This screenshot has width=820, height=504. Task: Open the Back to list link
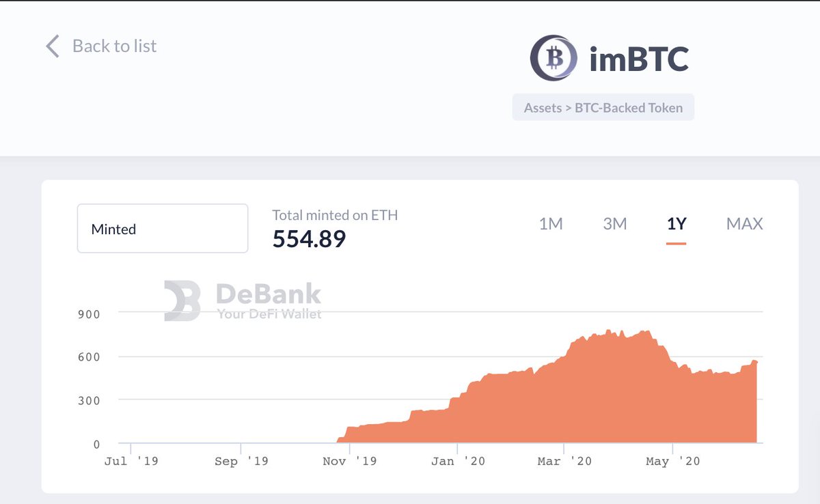(x=114, y=46)
